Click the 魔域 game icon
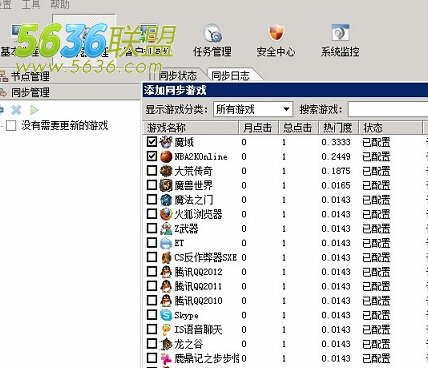The image size is (428, 368). click(x=166, y=142)
